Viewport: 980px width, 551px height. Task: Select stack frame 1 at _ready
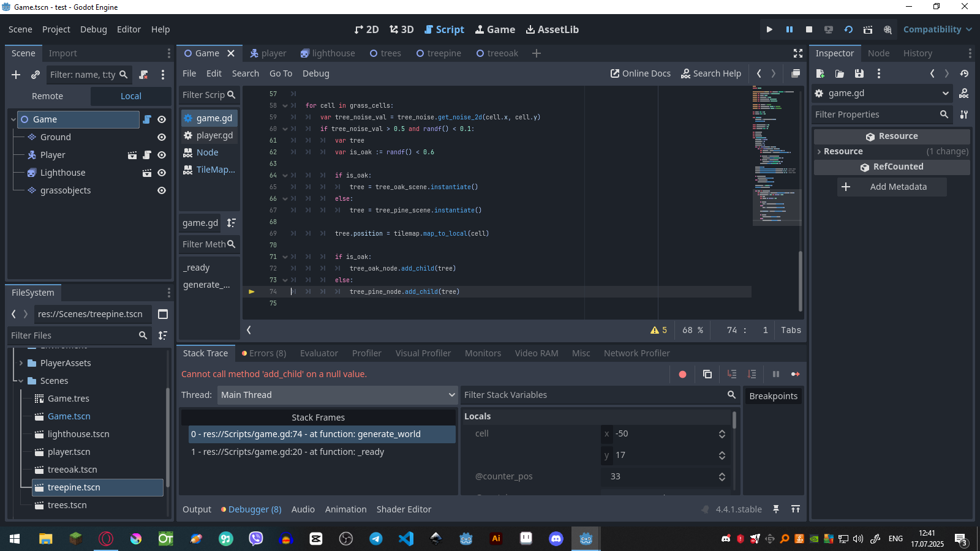click(322, 452)
